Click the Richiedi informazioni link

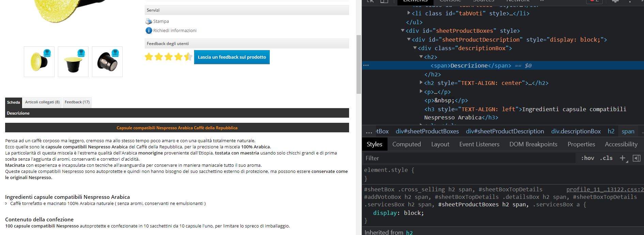(x=175, y=31)
